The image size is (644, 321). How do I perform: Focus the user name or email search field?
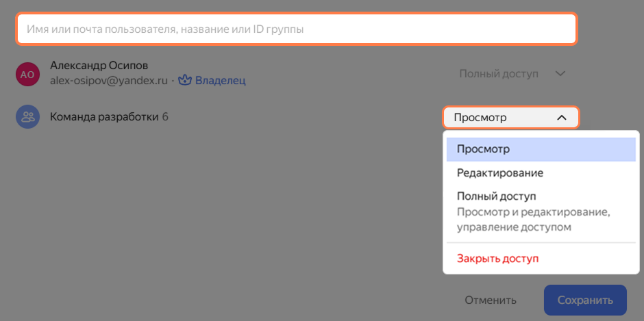tap(297, 29)
